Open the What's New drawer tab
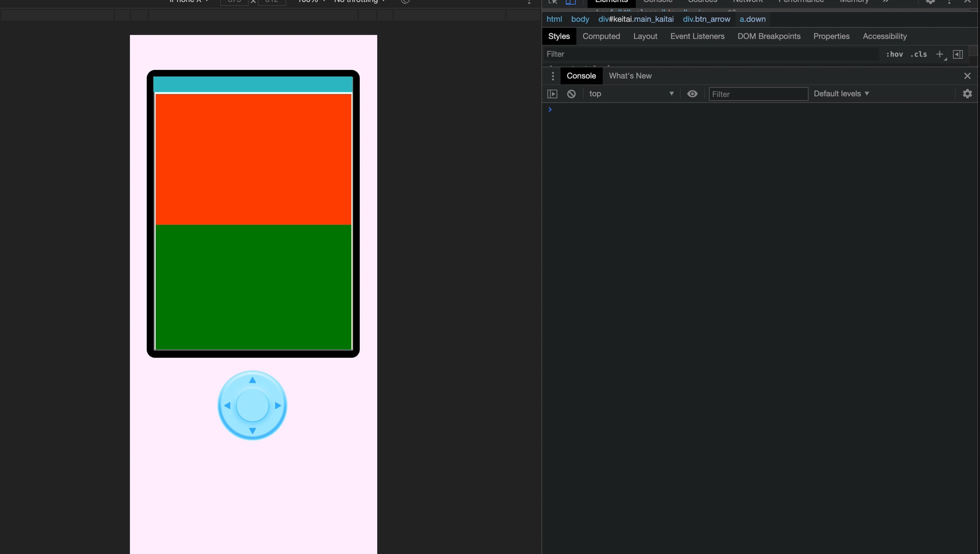The height and width of the screenshot is (554, 980). tap(630, 76)
